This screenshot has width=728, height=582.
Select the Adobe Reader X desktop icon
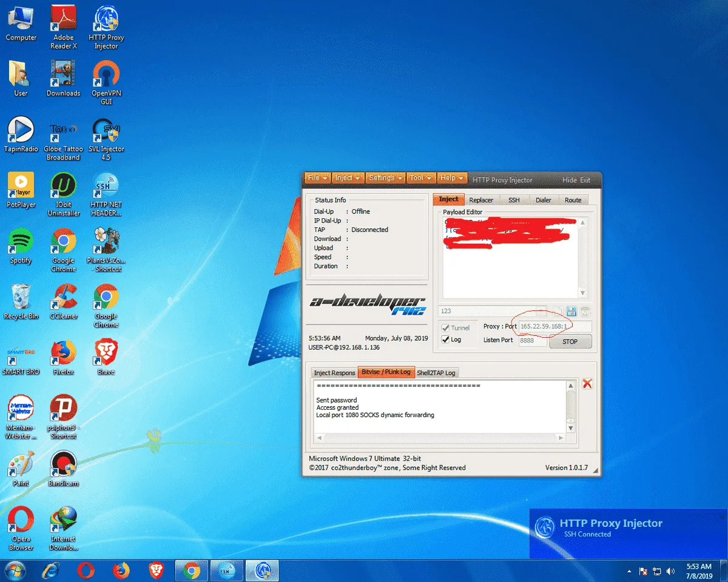[64, 28]
